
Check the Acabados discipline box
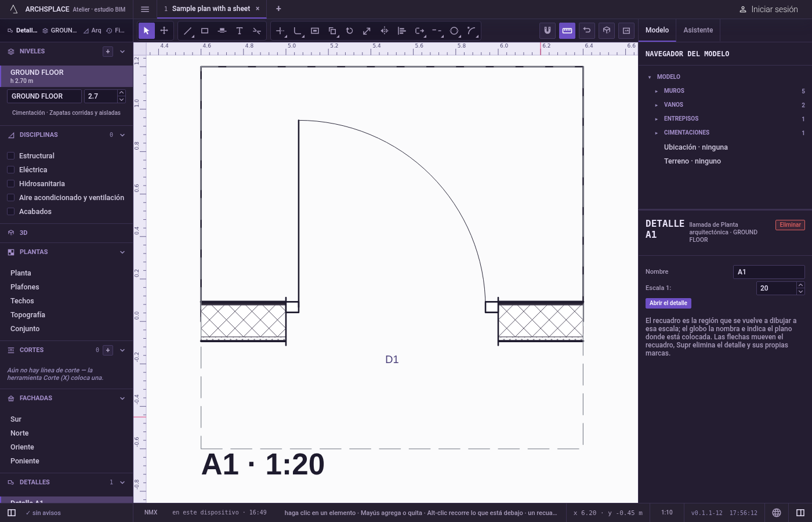10,212
